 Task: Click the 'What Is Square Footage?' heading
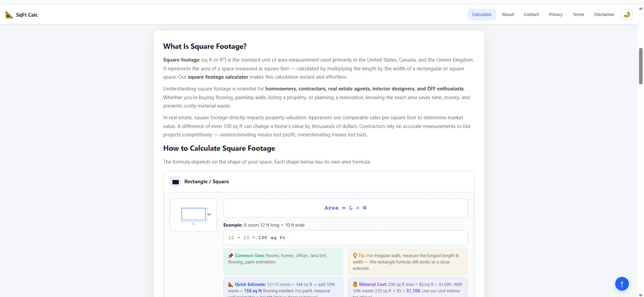click(205, 46)
